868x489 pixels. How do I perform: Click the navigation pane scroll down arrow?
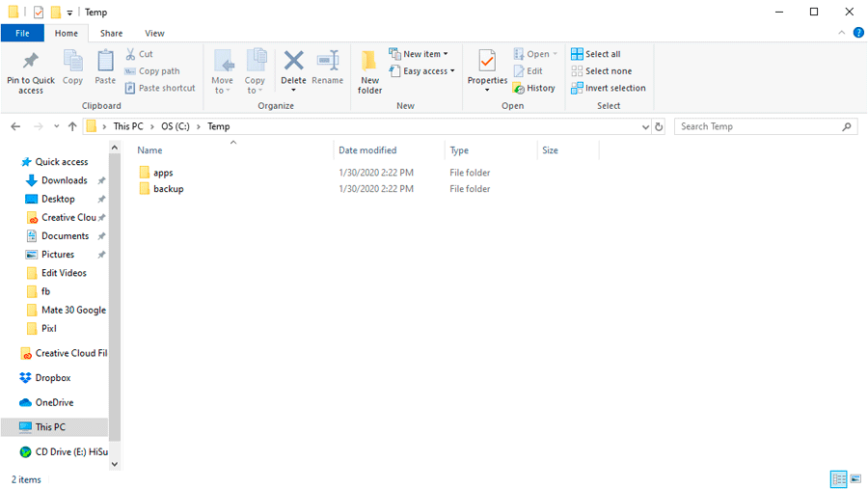pyautogui.click(x=115, y=465)
